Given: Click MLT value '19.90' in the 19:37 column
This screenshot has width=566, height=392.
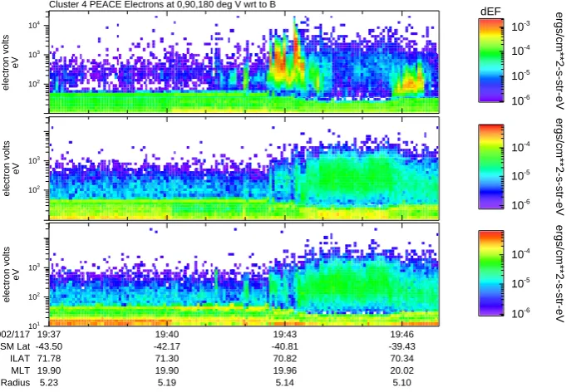Looking at the screenshot, I should pyautogui.click(x=49, y=370).
